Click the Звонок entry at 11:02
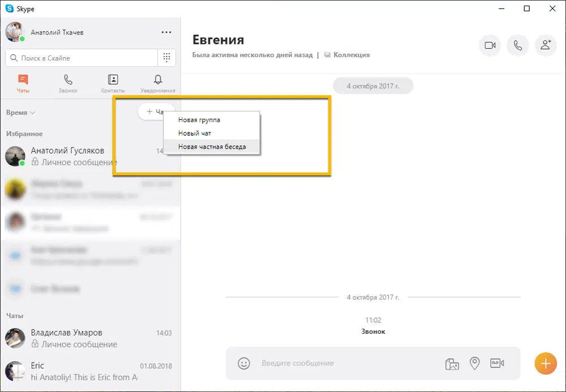Viewport: 566px width, 392px height. tap(373, 331)
